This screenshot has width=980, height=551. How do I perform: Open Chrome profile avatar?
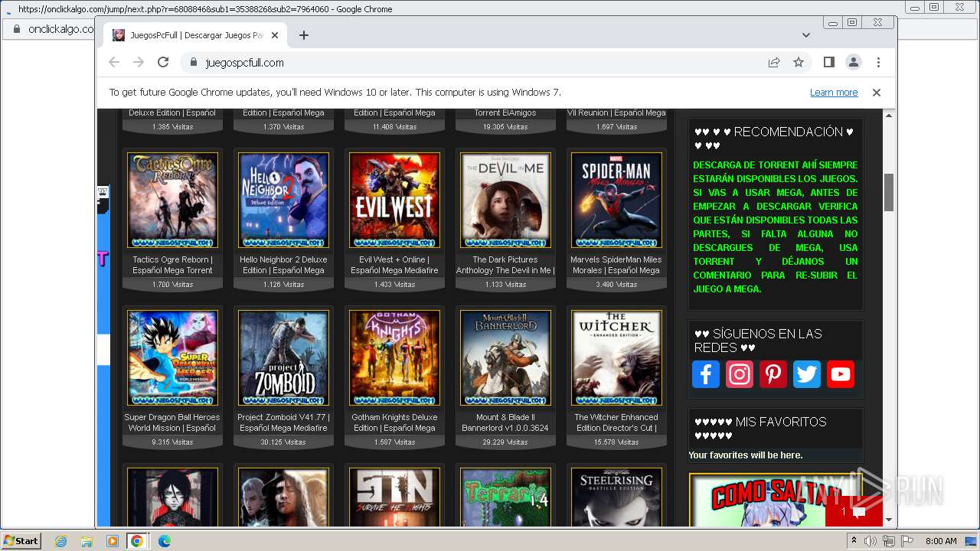[x=854, y=63]
